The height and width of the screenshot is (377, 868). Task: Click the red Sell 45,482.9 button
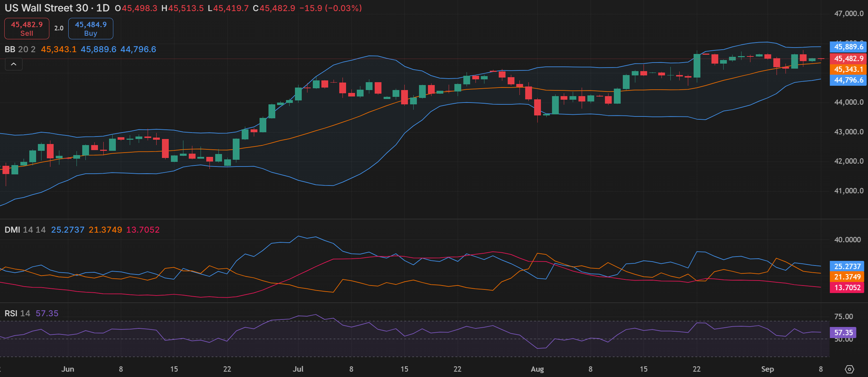tap(27, 29)
